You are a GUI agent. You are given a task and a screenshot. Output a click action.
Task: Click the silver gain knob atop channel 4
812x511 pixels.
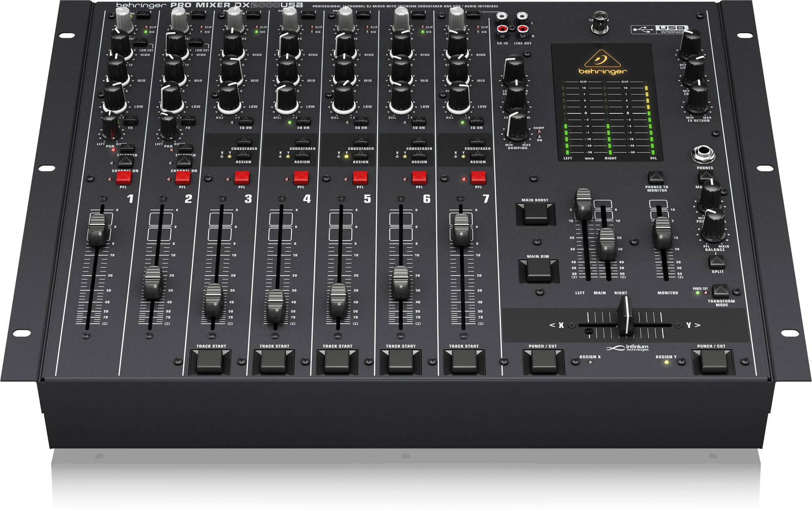(x=290, y=19)
